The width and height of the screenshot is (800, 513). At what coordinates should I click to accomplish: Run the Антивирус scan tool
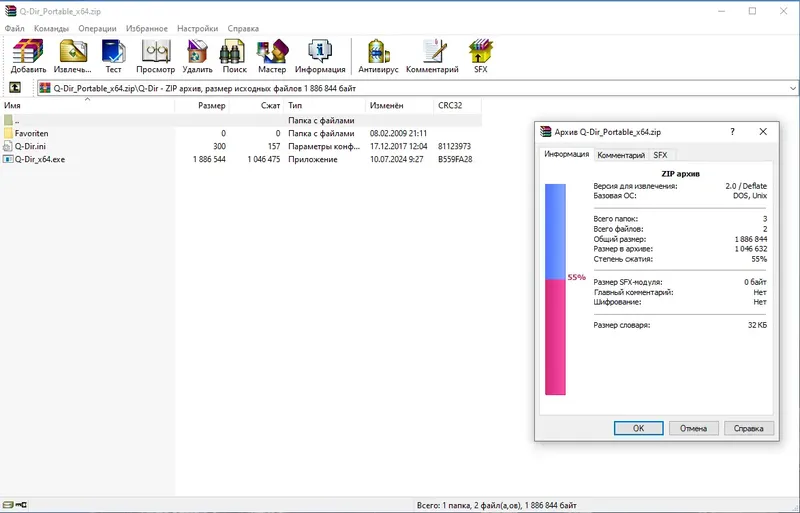378,56
